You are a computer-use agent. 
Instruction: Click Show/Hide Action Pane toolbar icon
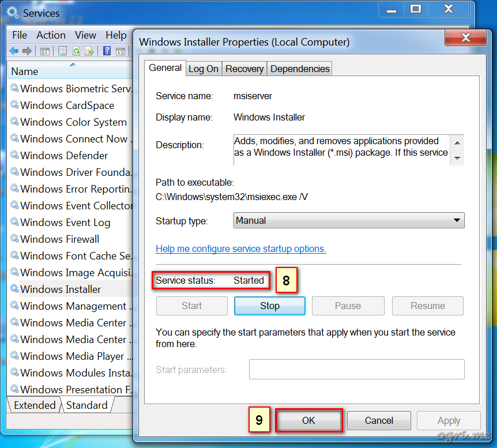121,51
